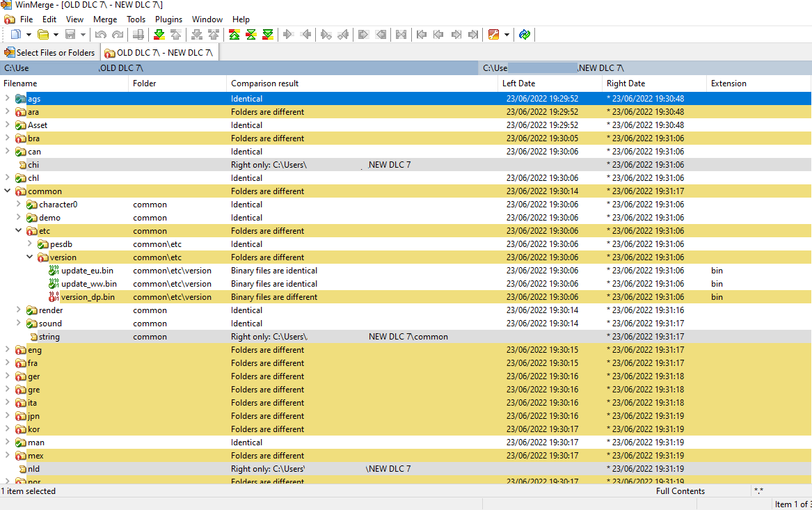
Task: Sort by the Extension column header
Action: tap(758, 83)
